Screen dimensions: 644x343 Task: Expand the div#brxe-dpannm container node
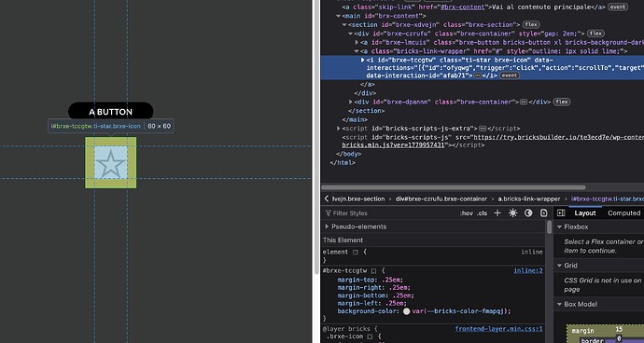click(x=351, y=102)
